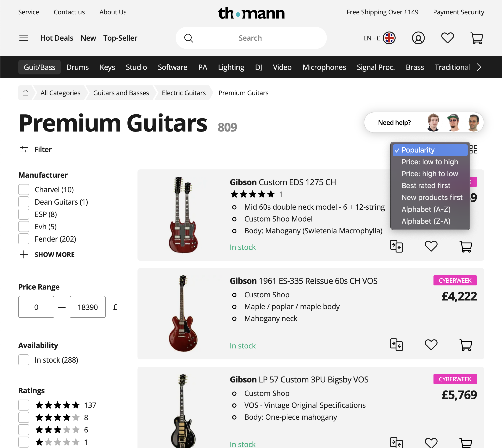Viewport: 502px width, 448px height.
Task: Switch to the grid view layout
Action: tap(474, 149)
